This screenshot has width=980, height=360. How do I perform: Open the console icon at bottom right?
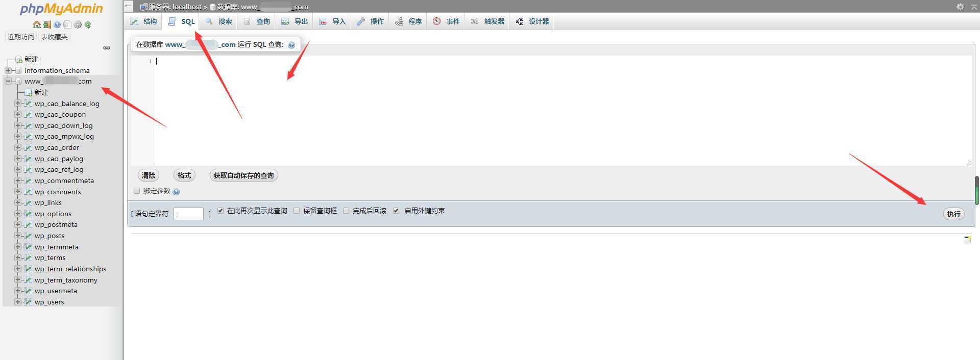pos(967,240)
